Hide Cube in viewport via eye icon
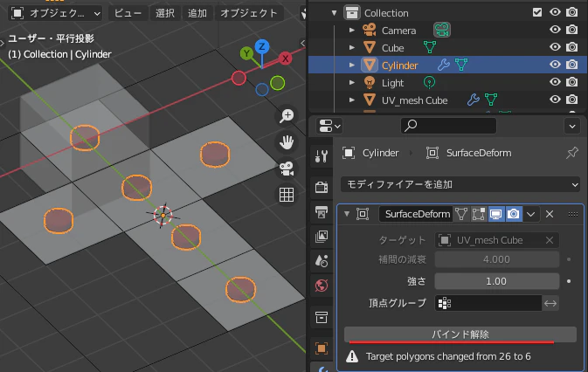The height and width of the screenshot is (372, 588). 555,47
